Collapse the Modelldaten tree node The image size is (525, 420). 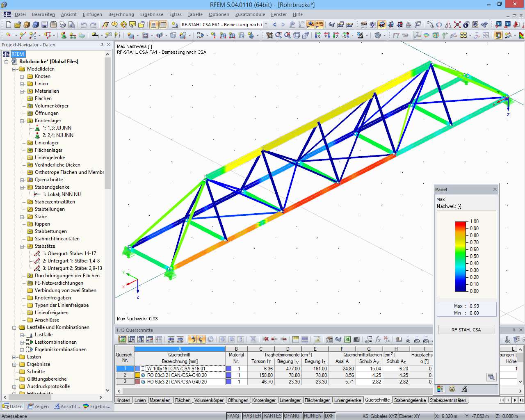(x=14, y=69)
